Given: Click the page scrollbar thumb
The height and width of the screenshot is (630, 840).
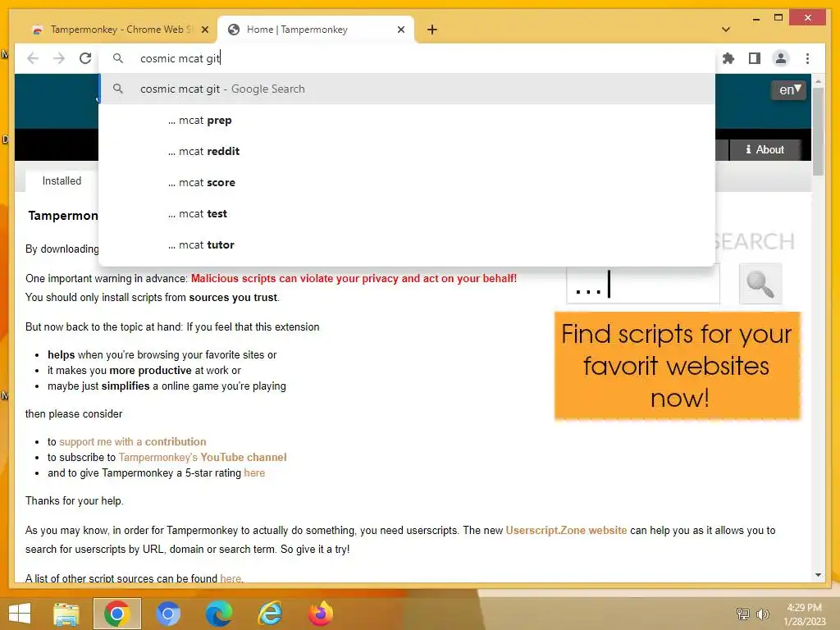Looking at the screenshot, I should point(818,131).
